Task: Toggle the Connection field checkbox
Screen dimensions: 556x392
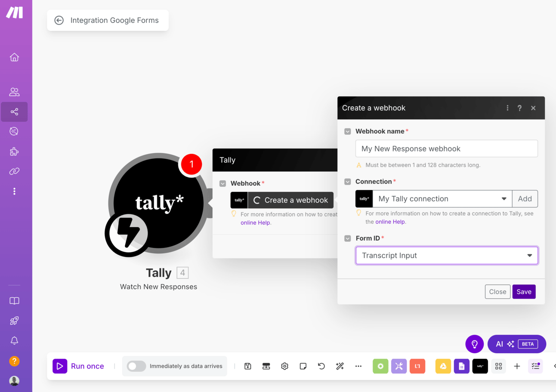Action: (x=348, y=182)
